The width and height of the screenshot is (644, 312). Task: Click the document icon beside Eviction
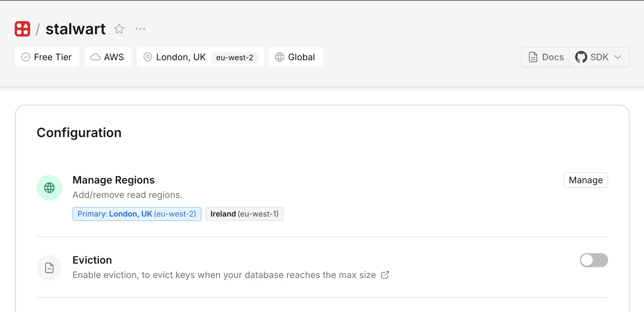[49, 268]
